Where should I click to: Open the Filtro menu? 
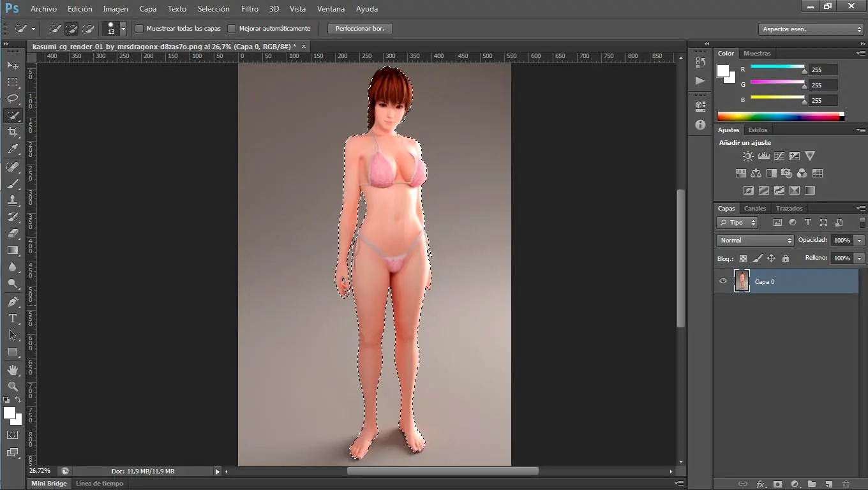(250, 9)
